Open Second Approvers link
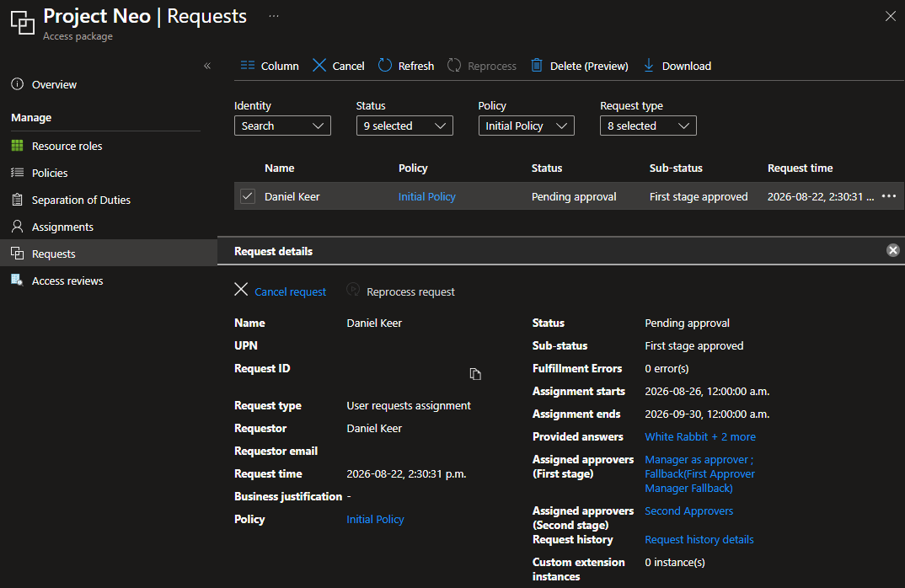Screen dimensions: 905x588 pyautogui.click(x=688, y=510)
